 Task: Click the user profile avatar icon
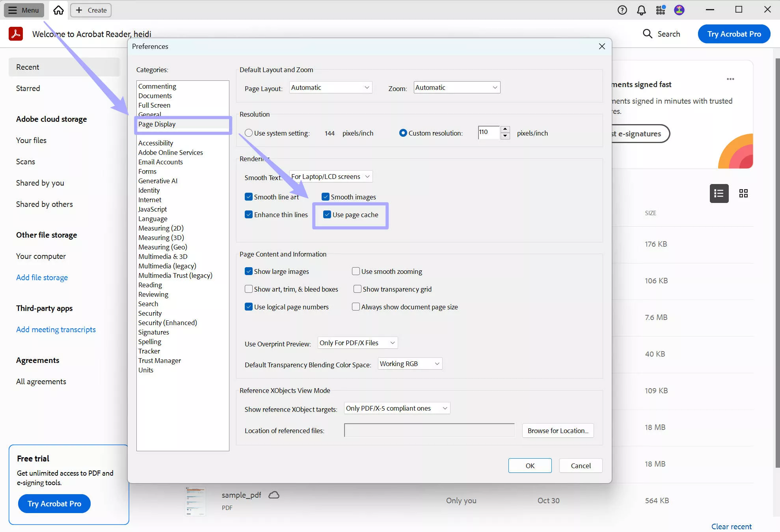[x=679, y=10]
